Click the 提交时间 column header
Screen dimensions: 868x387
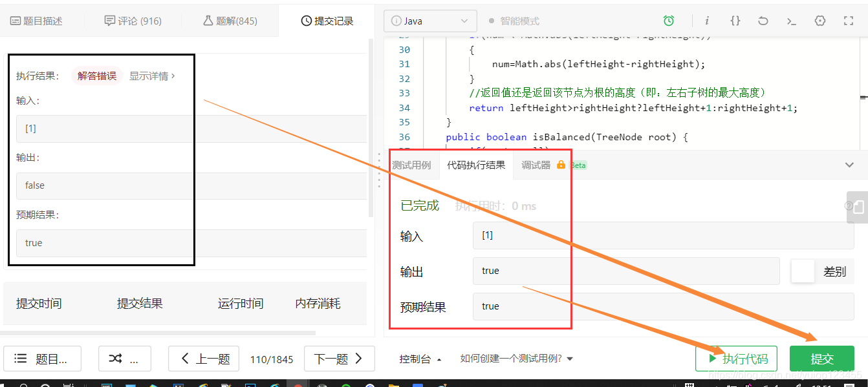39,304
